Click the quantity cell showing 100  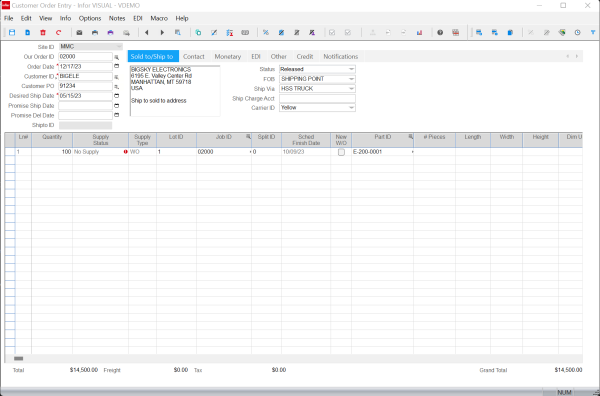coord(52,152)
